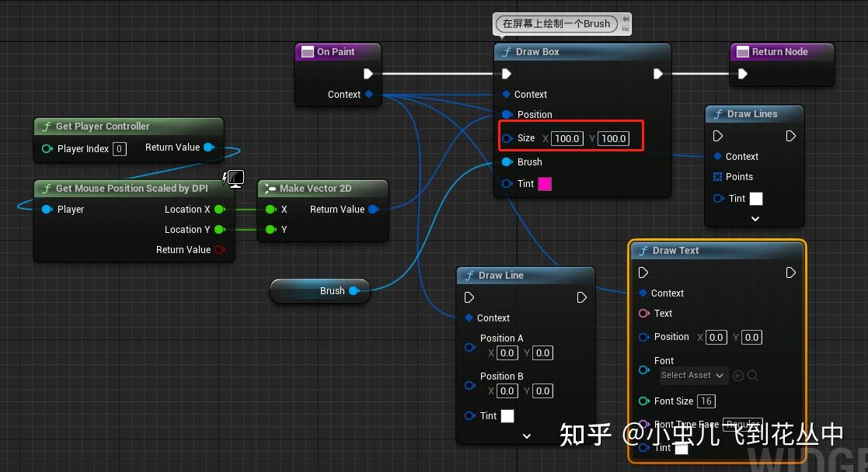Click Make Vector 2D Y input pin
868x472 pixels.
(270, 229)
